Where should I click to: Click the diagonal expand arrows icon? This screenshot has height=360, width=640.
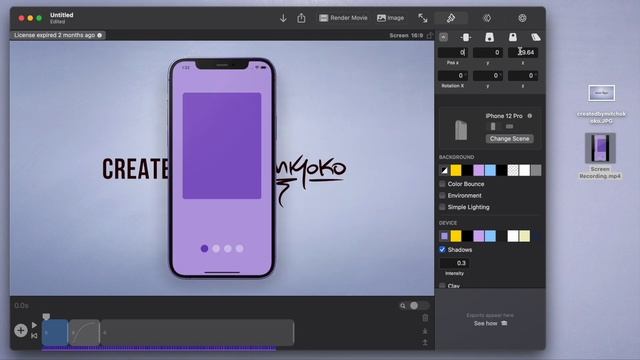[423, 18]
